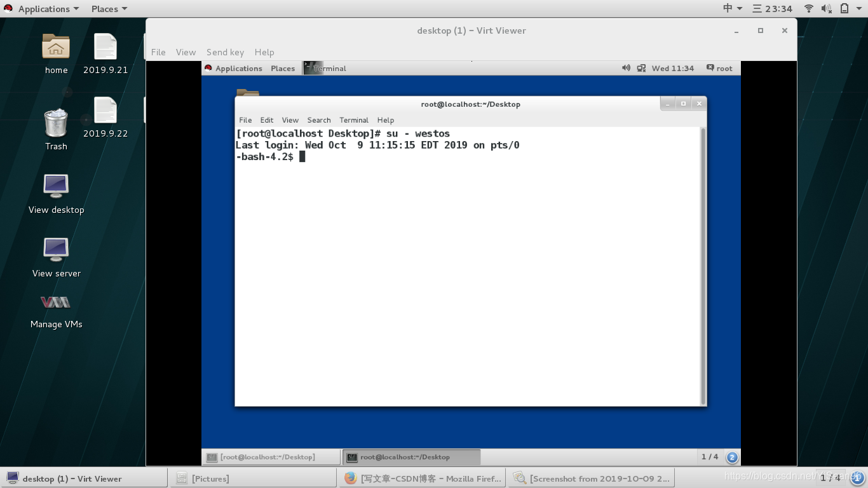This screenshot has height=488, width=868.
Task: Click the guest top bar Terminal item
Action: (x=325, y=68)
